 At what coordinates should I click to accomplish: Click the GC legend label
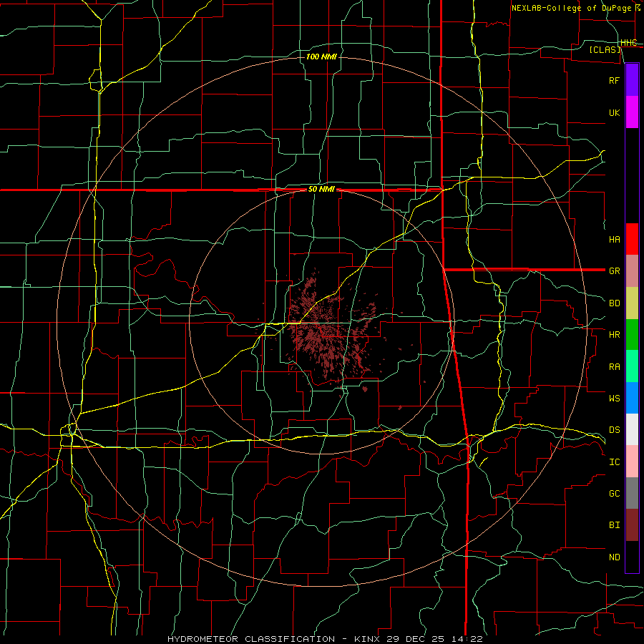click(x=614, y=494)
